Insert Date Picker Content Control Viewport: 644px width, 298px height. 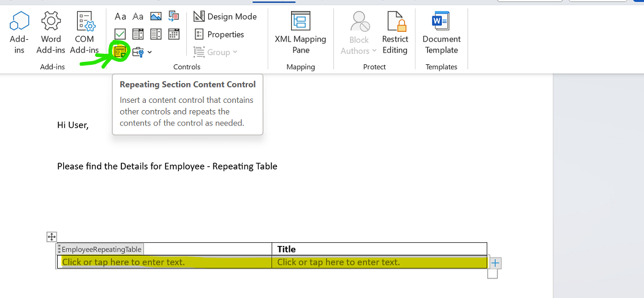[173, 34]
